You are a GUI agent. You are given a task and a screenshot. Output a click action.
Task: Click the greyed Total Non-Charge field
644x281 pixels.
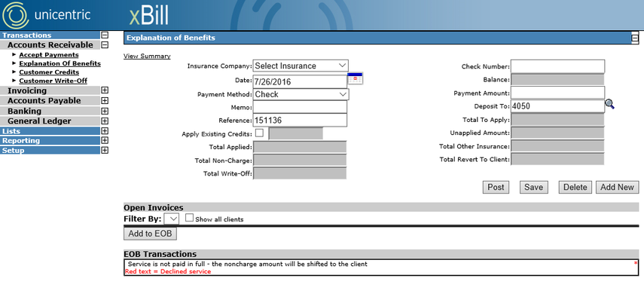coord(300,160)
